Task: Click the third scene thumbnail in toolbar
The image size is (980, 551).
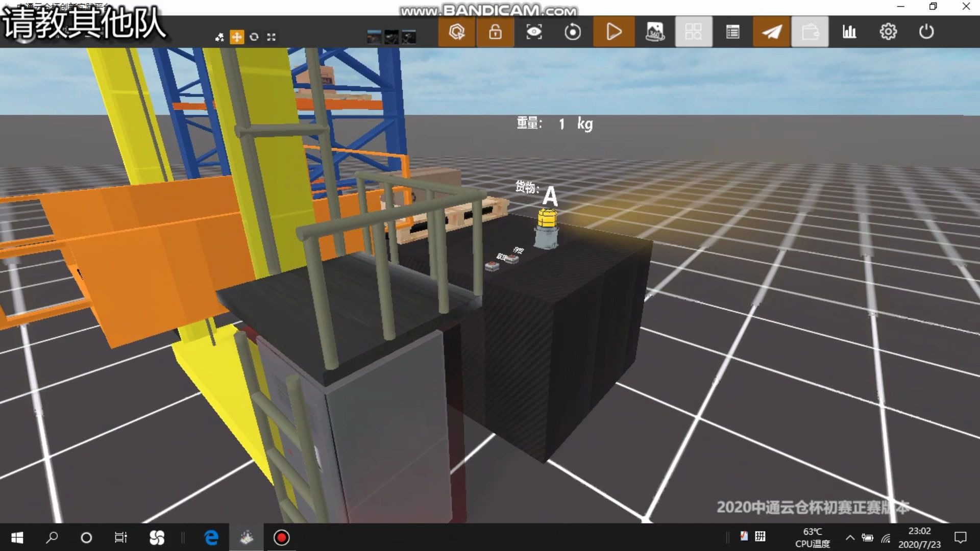Action: click(409, 37)
